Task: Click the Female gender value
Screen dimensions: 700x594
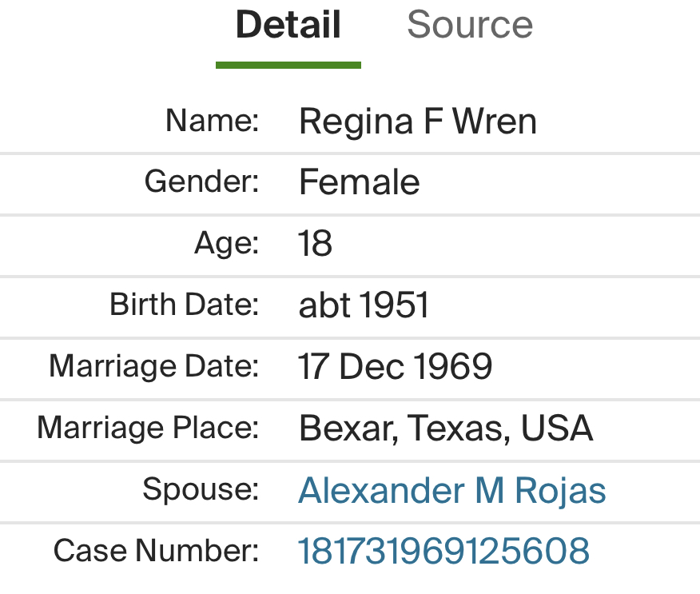Action: [x=359, y=182]
